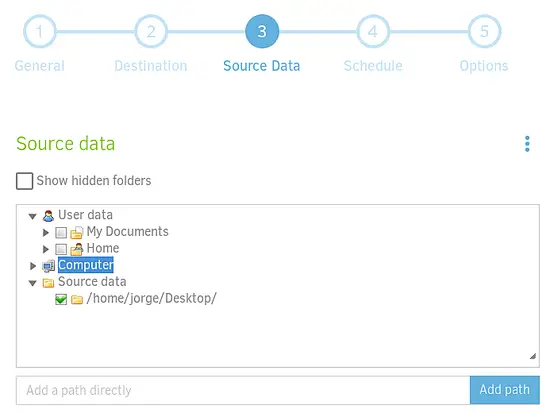The image size is (550, 413).
Task: Enable Show hidden folders checkbox
Action: coord(25,181)
